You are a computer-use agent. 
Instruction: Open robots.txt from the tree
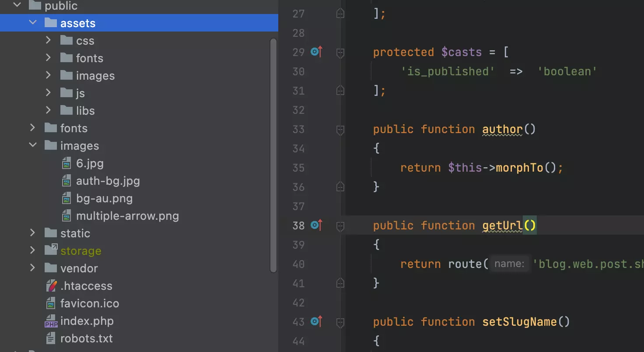tap(87, 338)
